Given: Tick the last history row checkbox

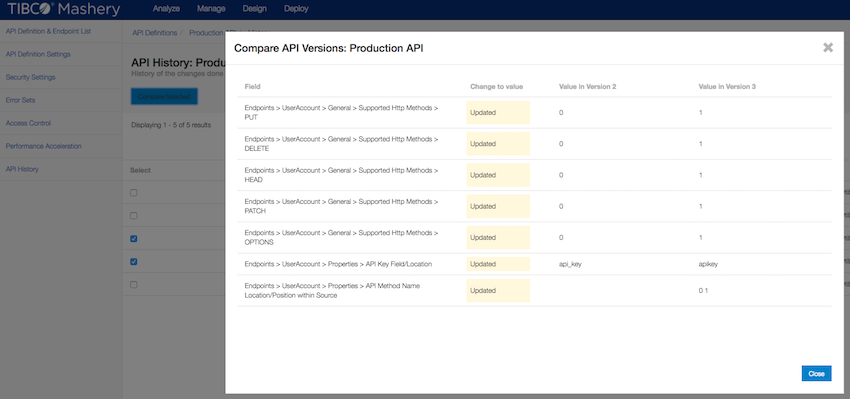Looking at the screenshot, I should click(134, 285).
